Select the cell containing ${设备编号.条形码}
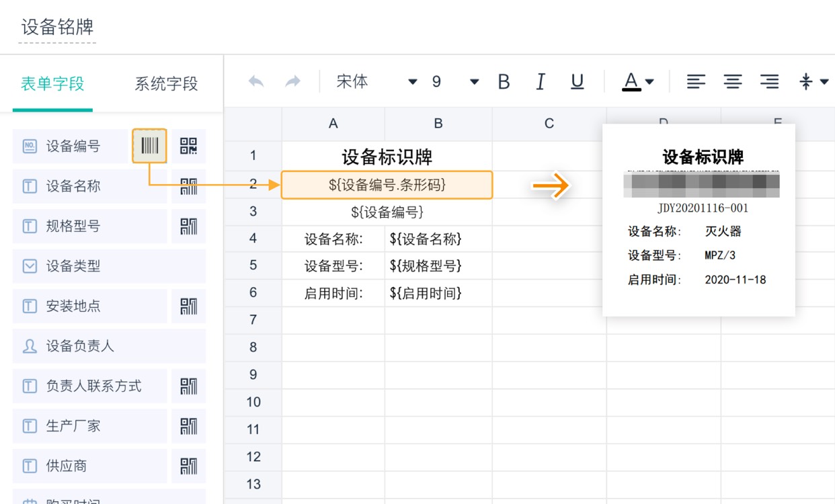 [385, 185]
